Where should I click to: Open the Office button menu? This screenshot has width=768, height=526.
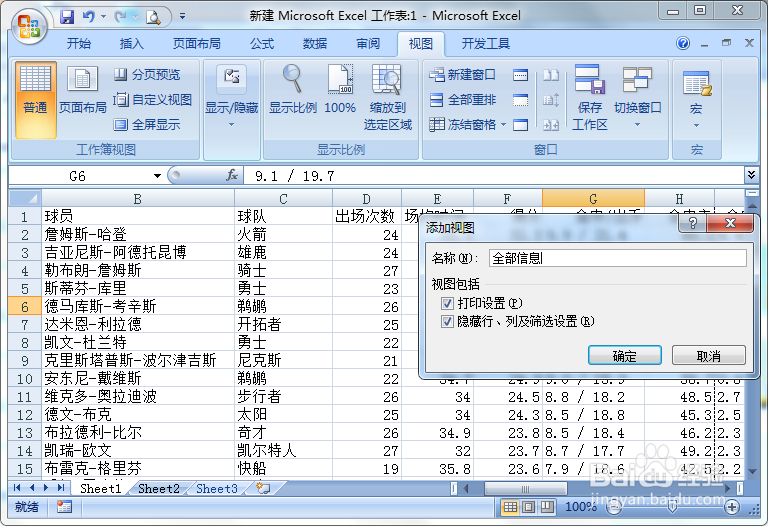coord(28,26)
